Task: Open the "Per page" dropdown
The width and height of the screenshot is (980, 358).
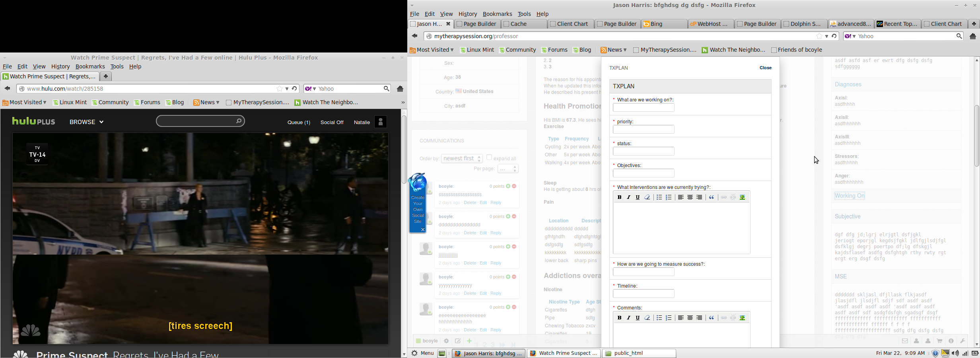Action: pyautogui.click(x=508, y=169)
